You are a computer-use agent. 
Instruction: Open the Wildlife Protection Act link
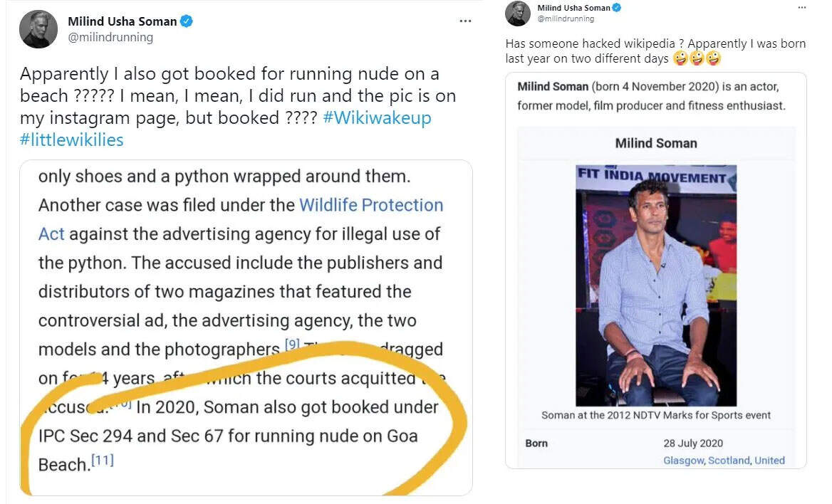coord(240,219)
